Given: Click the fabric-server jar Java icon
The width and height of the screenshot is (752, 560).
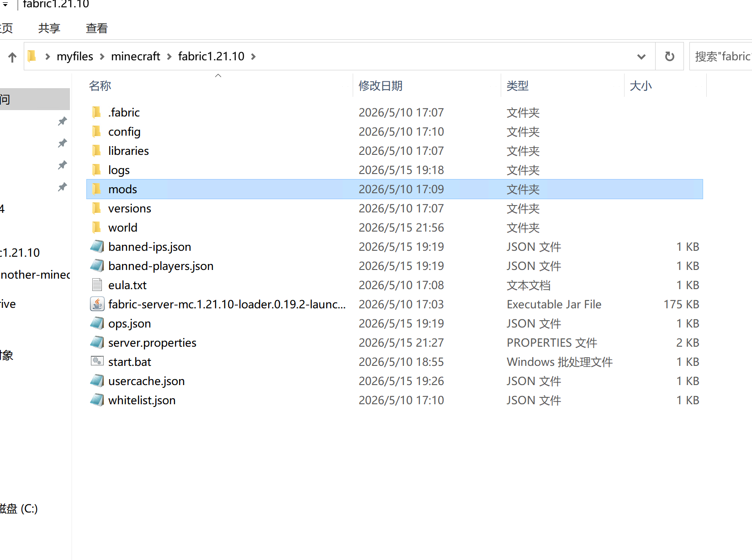Looking at the screenshot, I should (x=97, y=304).
